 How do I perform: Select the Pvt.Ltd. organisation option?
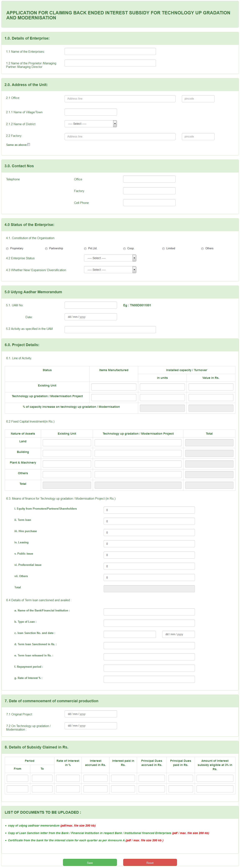(x=85, y=249)
